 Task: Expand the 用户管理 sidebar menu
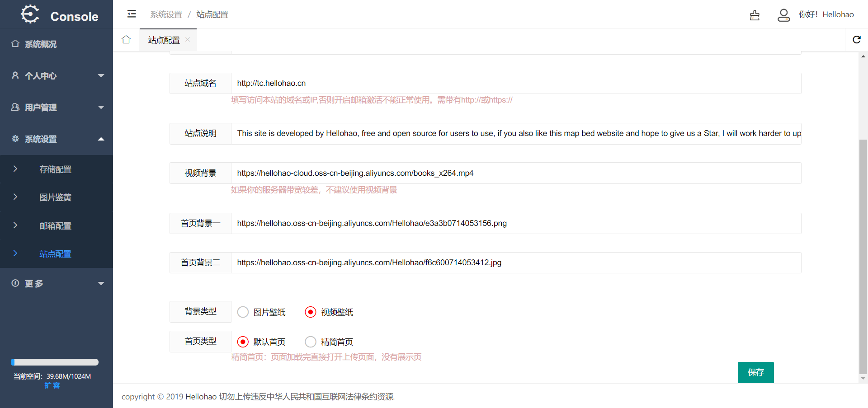tap(56, 108)
